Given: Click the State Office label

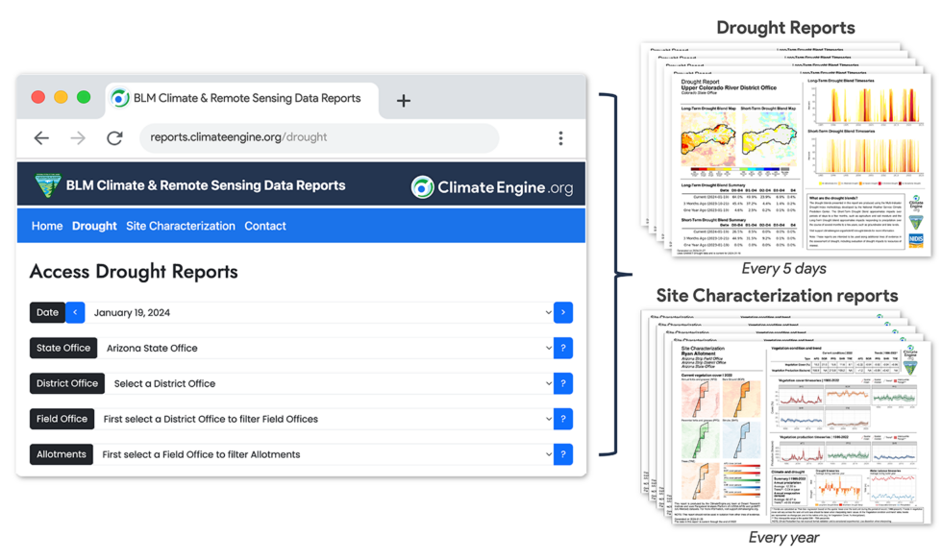Looking at the screenshot, I should tap(63, 348).
